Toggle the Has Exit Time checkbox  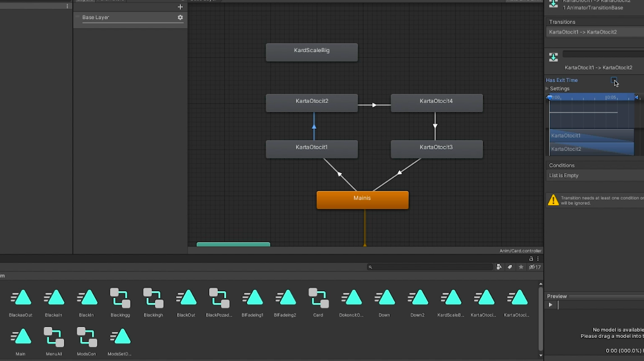click(x=614, y=80)
